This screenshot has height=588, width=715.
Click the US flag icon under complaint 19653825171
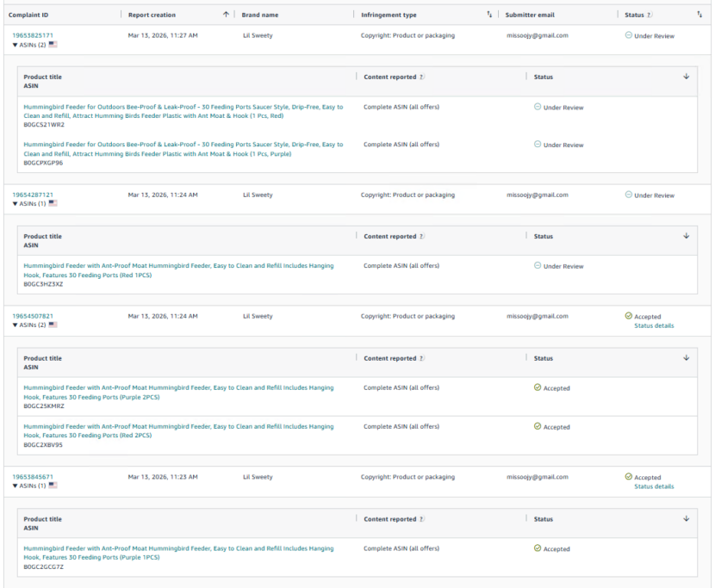pos(53,44)
